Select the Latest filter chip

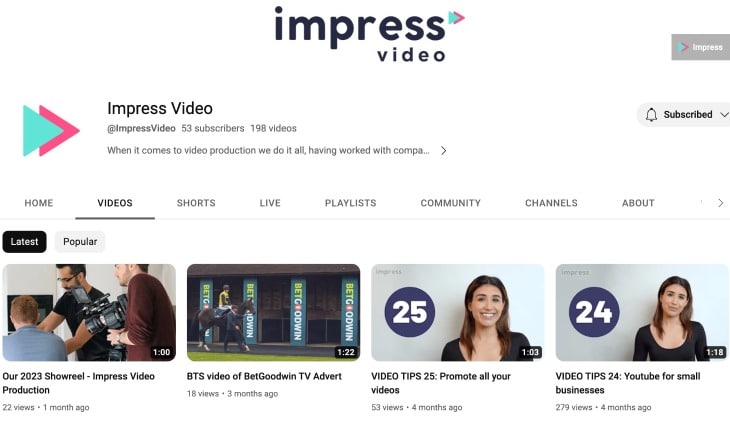click(x=24, y=242)
